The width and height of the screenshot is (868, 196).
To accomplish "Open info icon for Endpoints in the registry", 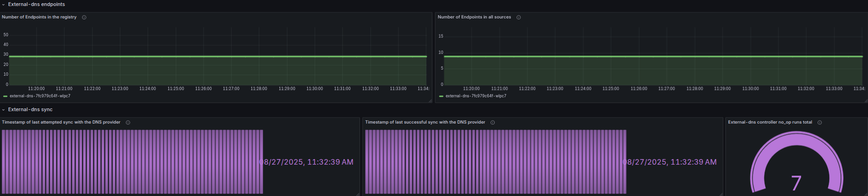I will [x=84, y=18].
